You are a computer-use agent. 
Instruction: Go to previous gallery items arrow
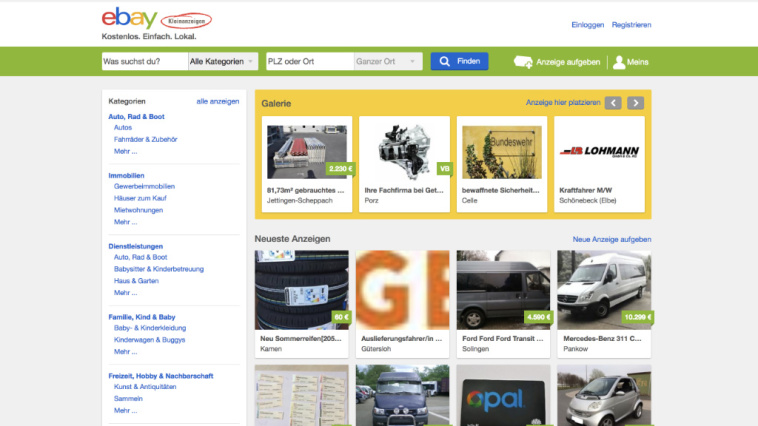coord(613,103)
